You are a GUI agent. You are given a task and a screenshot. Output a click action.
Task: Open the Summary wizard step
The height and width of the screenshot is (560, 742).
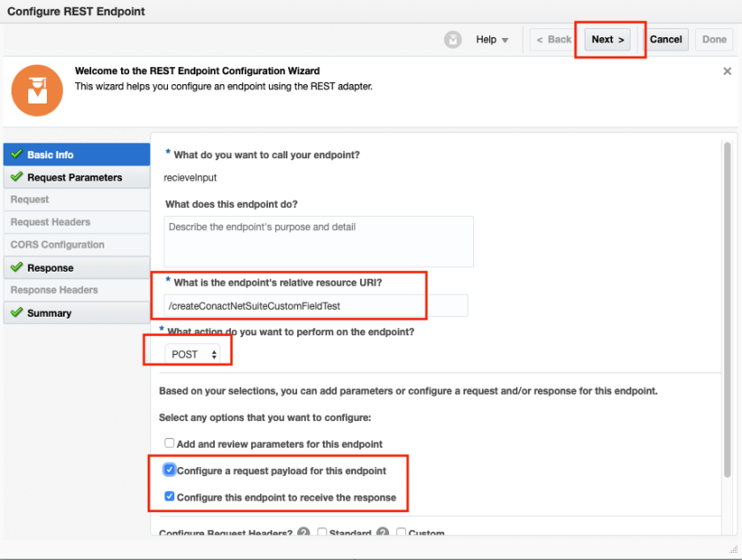point(50,312)
